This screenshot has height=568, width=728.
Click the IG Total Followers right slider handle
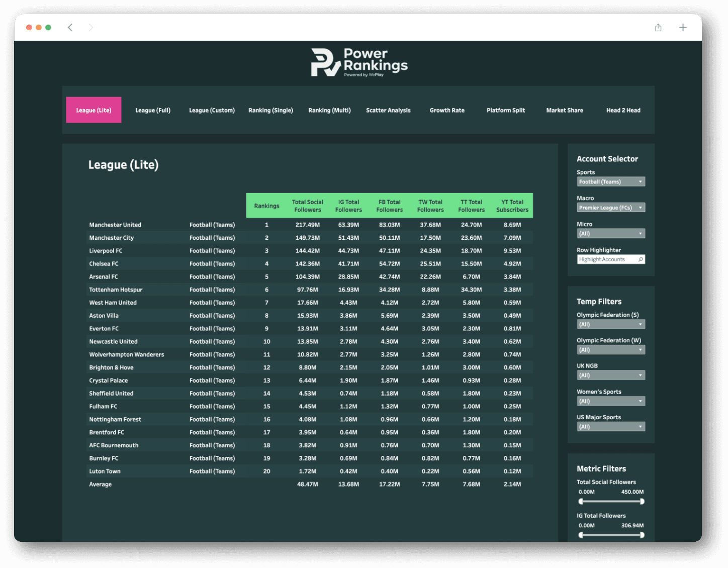pyautogui.click(x=642, y=535)
